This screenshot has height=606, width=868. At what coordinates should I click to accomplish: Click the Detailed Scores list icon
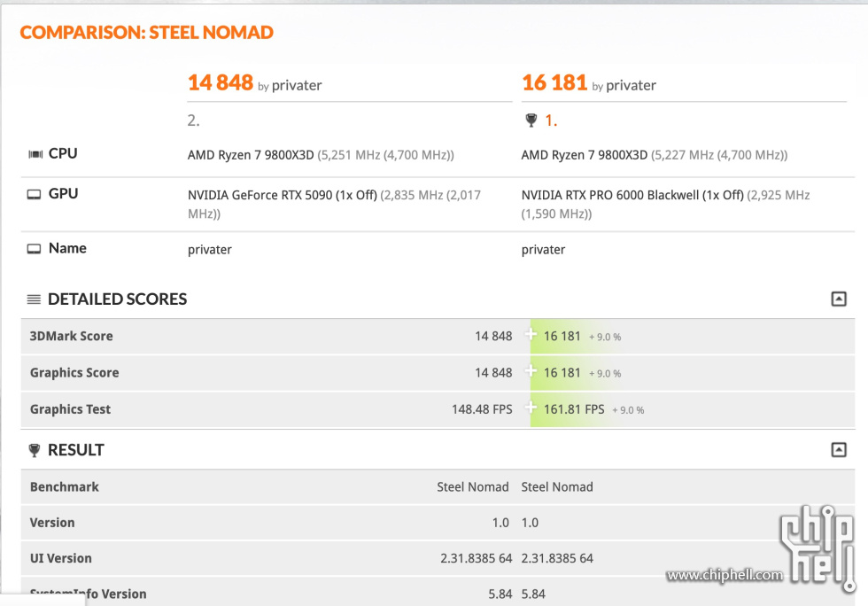click(x=34, y=299)
